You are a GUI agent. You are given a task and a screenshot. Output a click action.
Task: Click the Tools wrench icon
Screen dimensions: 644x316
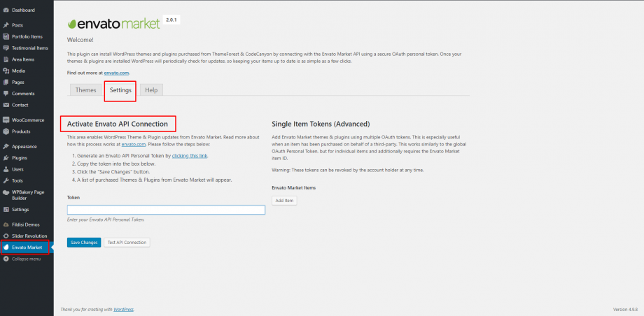pos(6,180)
